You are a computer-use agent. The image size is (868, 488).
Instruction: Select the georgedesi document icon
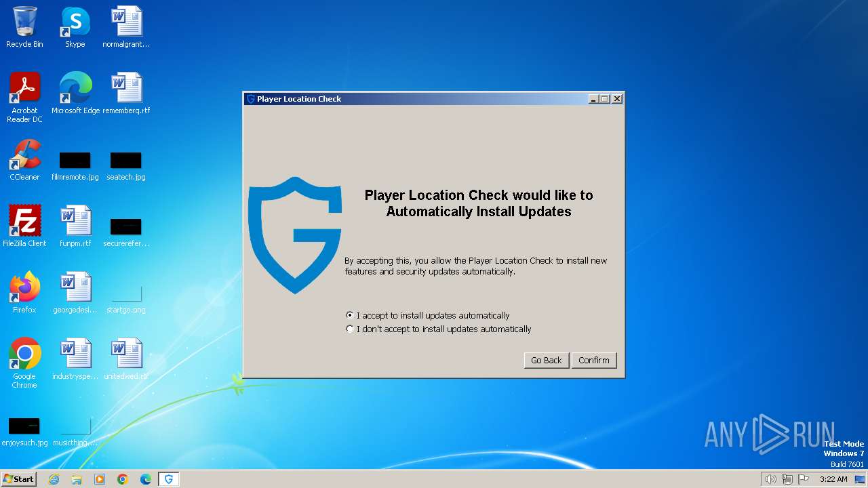[75, 293]
